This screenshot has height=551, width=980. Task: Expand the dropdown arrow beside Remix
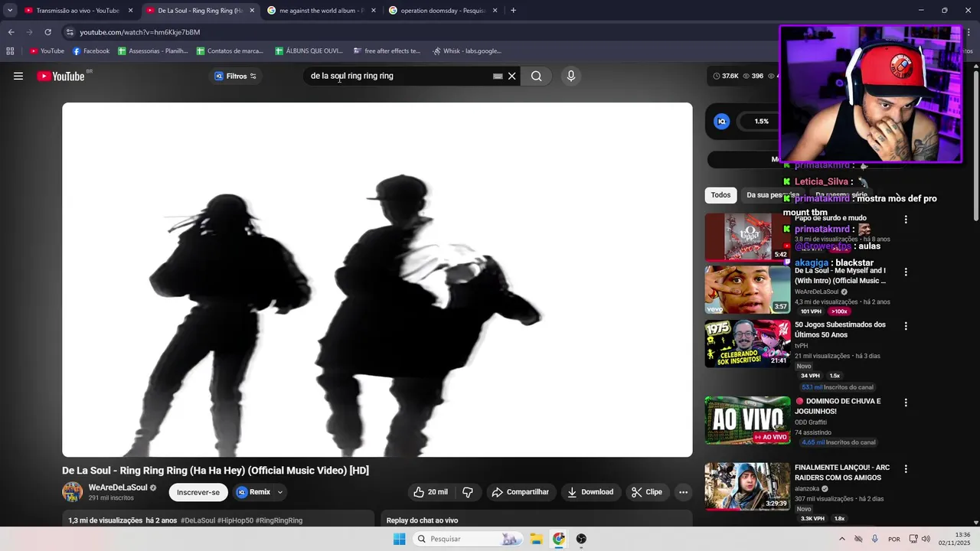(280, 492)
